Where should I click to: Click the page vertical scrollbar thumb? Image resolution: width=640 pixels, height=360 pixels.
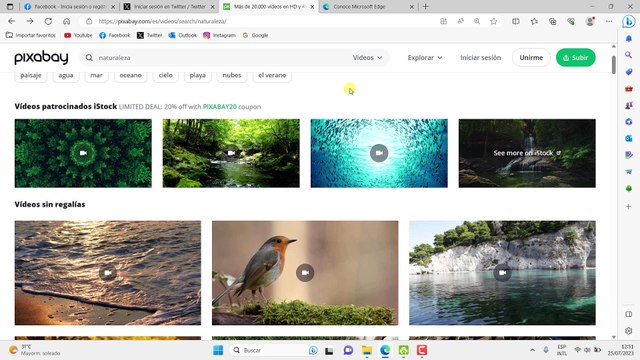point(613,64)
